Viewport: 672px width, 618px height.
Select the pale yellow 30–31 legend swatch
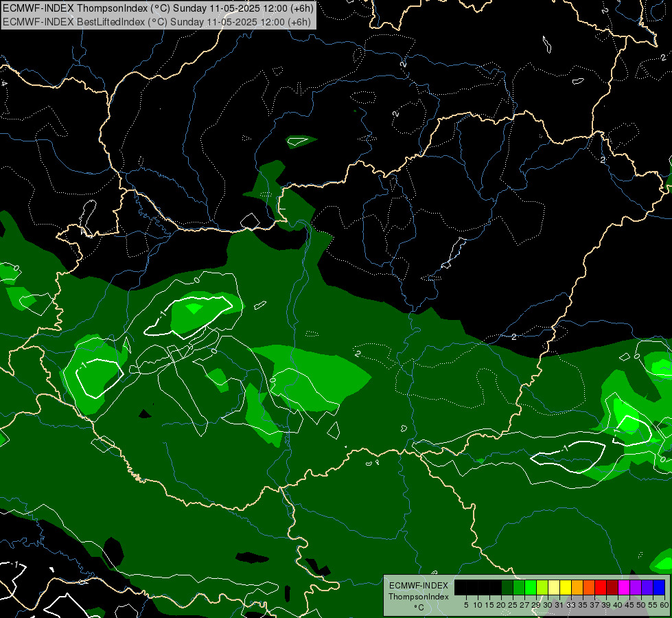[554, 587]
